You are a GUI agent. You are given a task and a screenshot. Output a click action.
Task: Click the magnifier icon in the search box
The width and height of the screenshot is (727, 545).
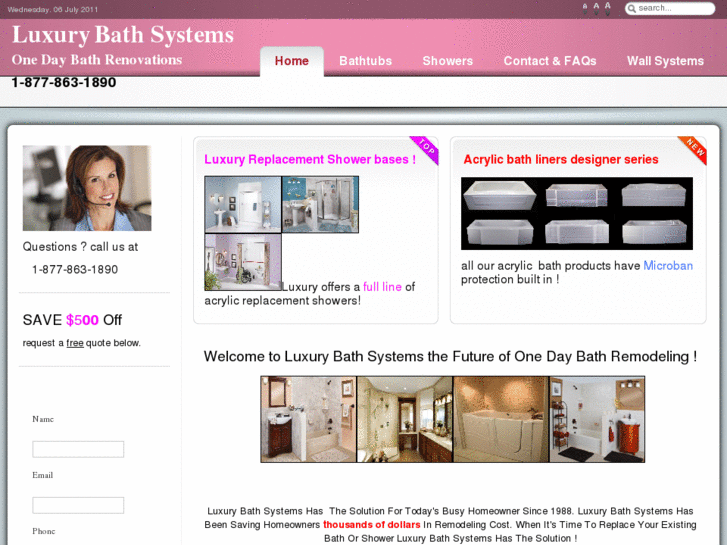pos(631,8)
